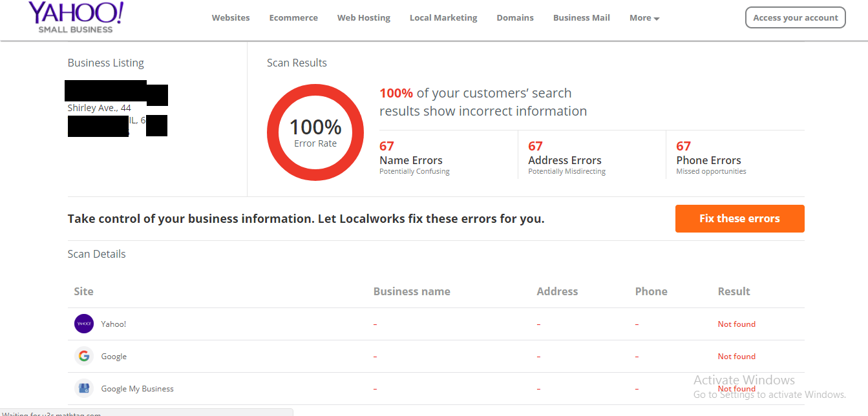Click Not found in Google row
The height and width of the screenshot is (416, 868).
pyautogui.click(x=736, y=357)
